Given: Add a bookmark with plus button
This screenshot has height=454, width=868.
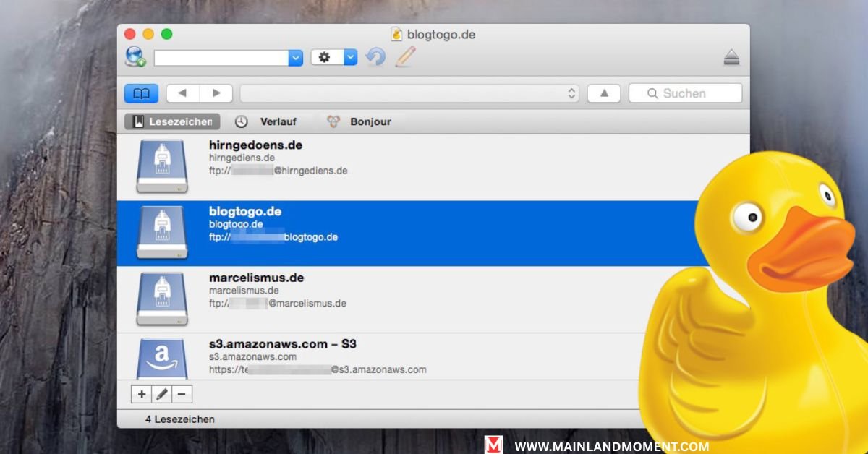Looking at the screenshot, I should tap(142, 394).
